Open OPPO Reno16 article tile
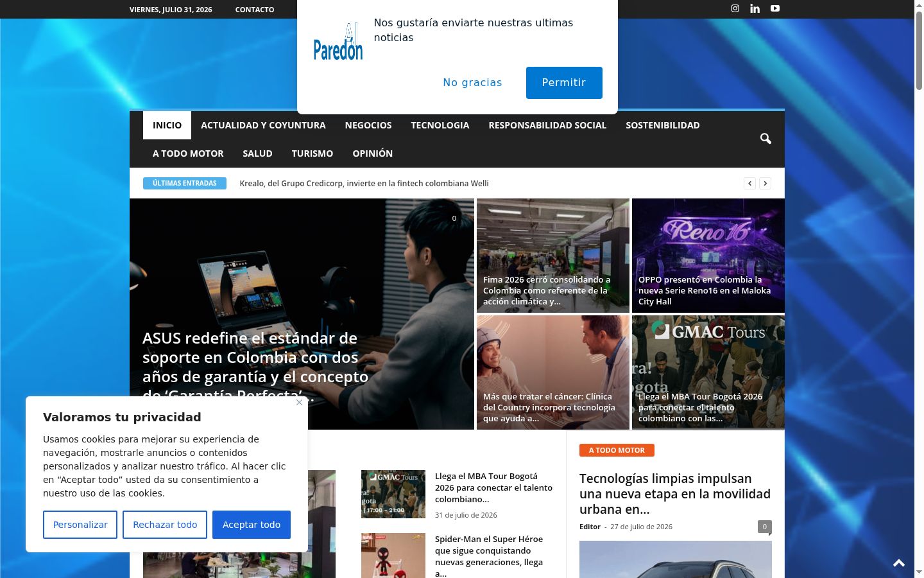Image resolution: width=924 pixels, height=578 pixels. [x=708, y=256]
